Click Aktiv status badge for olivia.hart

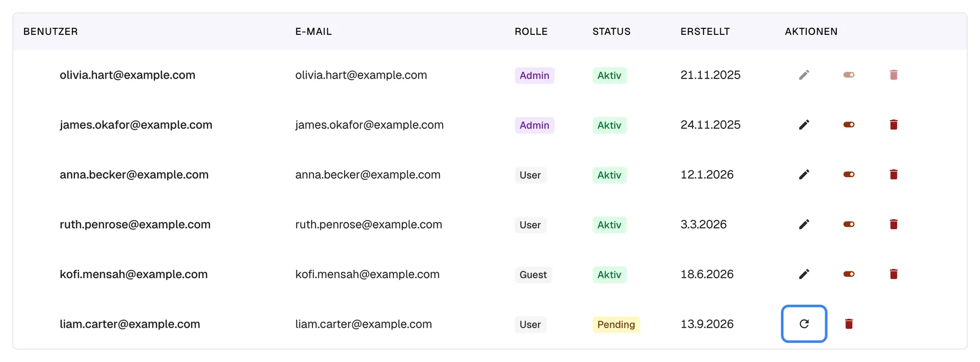click(609, 75)
